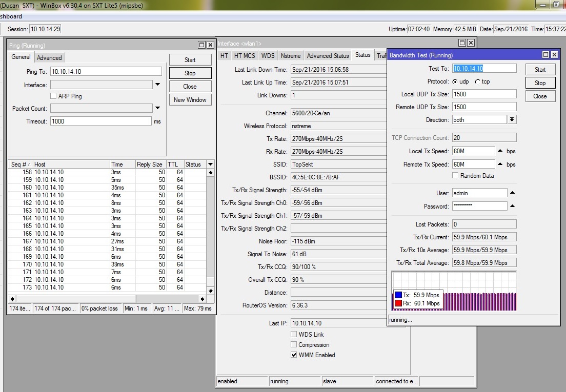Viewport: 566px width, 392px height.
Task: Select the tcp protocol radio button
Action: coord(478,82)
